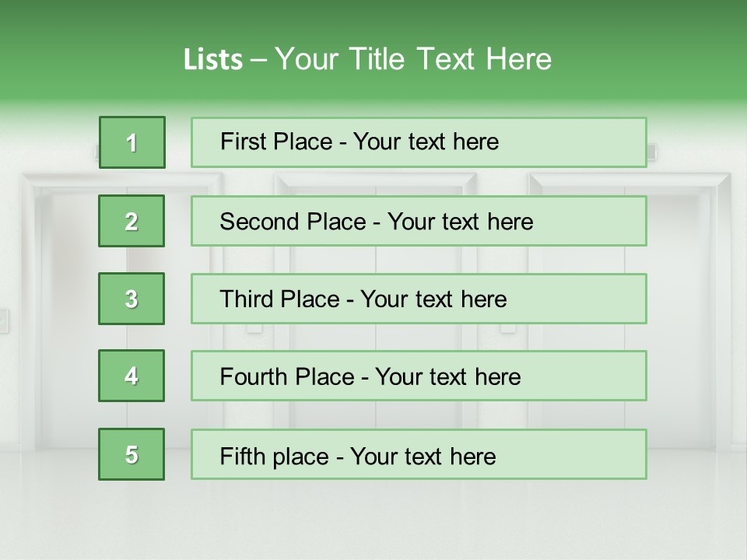Screen dimensions: 747x560
Task: Click Your Title Text Here heading text
Action: (x=413, y=59)
